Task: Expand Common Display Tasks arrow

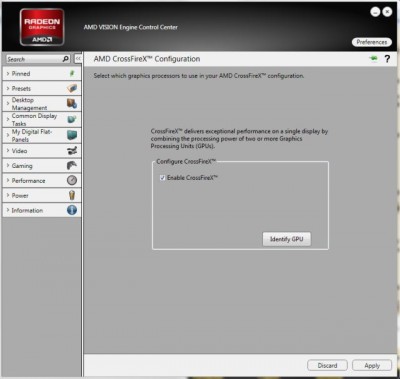Action: click(8, 119)
